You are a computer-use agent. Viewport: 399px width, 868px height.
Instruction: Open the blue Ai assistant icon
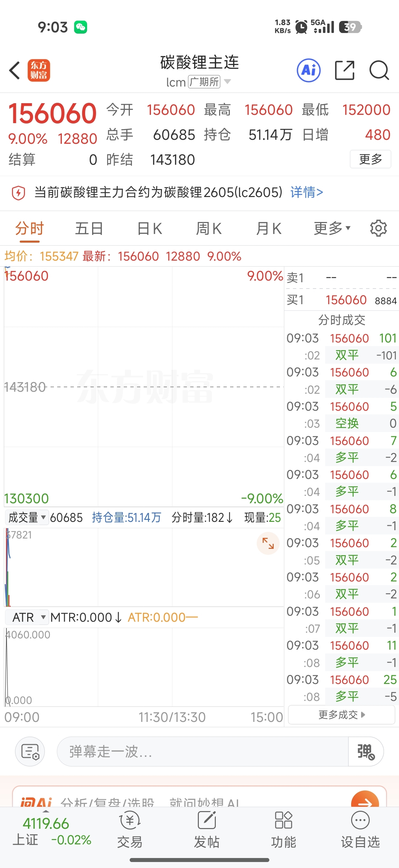[x=309, y=71]
